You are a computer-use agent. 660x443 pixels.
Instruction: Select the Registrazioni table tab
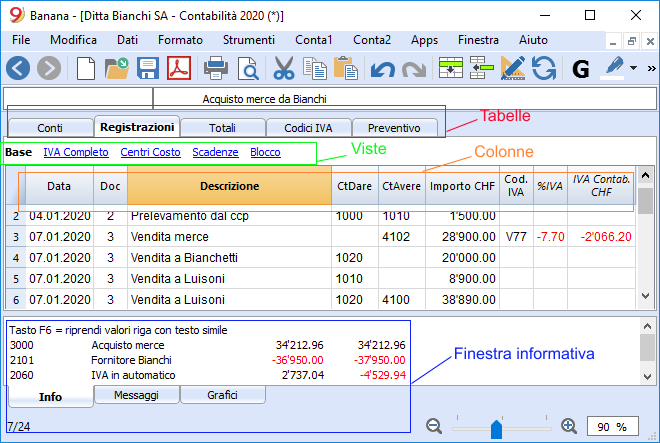click(x=137, y=127)
